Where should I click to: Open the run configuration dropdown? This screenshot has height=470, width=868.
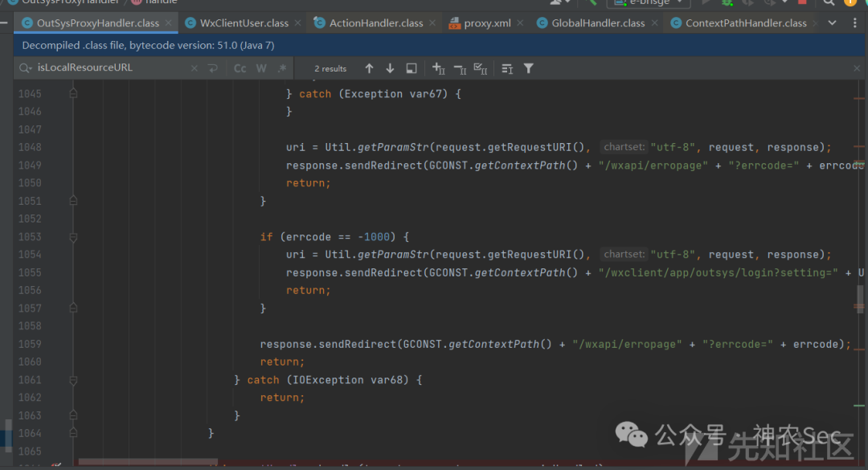(649, 2)
